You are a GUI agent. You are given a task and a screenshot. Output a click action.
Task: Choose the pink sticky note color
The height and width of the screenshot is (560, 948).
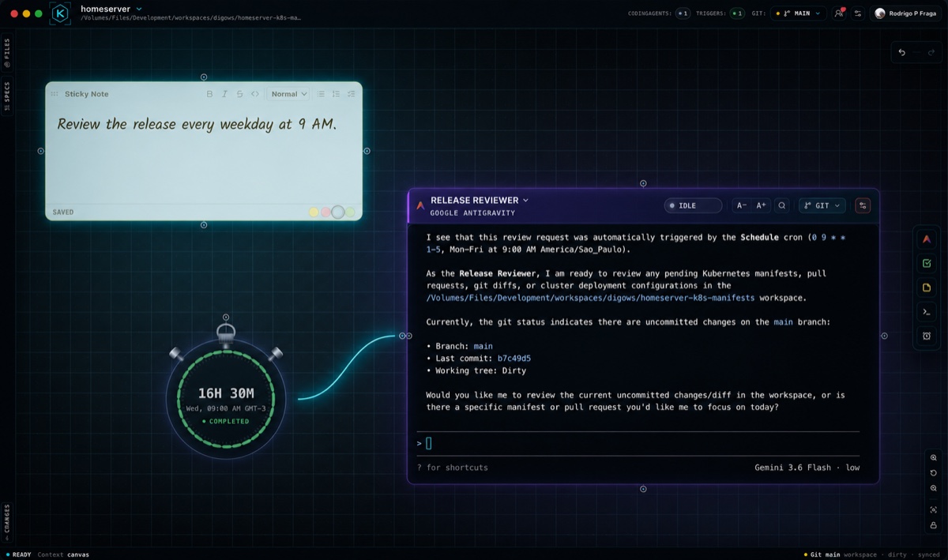[x=325, y=212]
